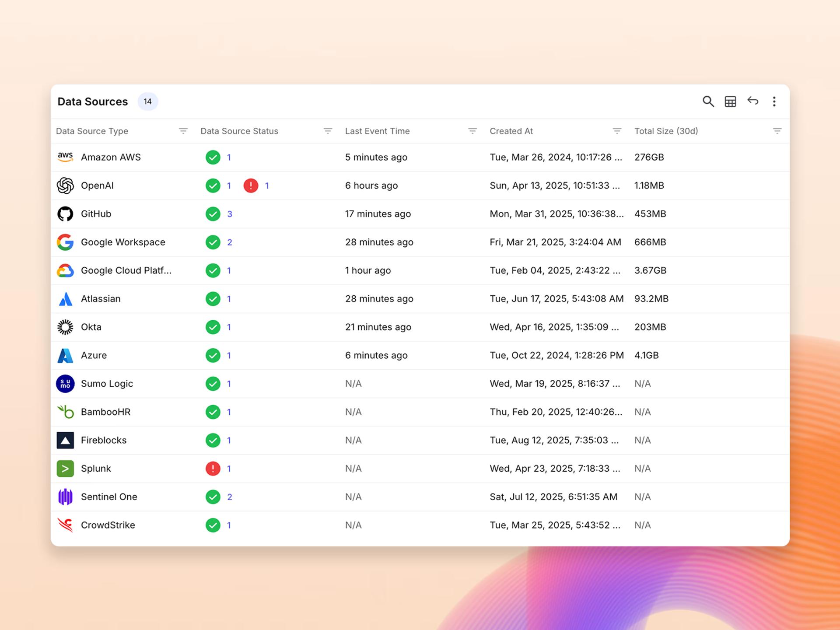Viewport: 840px width, 630px height.
Task: Click the green check status icon for Azure
Action: click(x=213, y=355)
